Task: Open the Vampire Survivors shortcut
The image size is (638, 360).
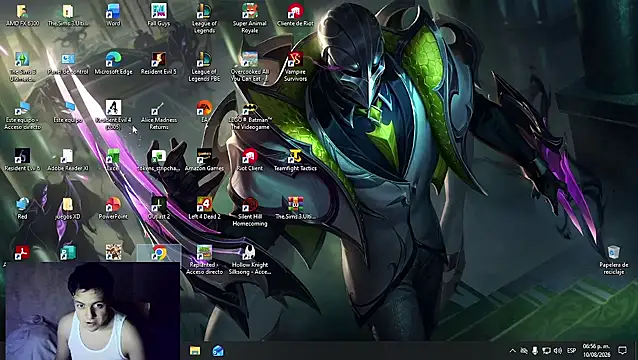Action: pyautogui.click(x=295, y=66)
